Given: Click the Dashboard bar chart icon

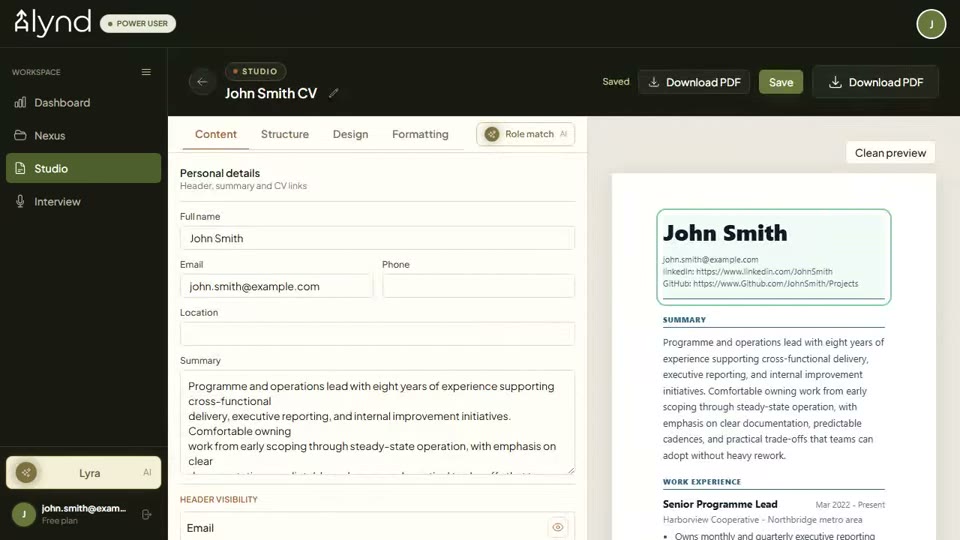Looking at the screenshot, I should coord(20,102).
